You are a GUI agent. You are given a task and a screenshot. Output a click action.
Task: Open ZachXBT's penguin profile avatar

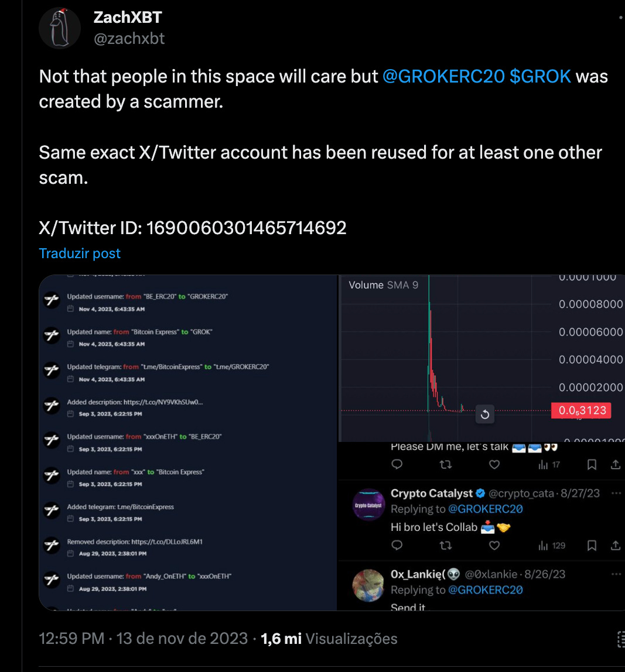[60, 28]
